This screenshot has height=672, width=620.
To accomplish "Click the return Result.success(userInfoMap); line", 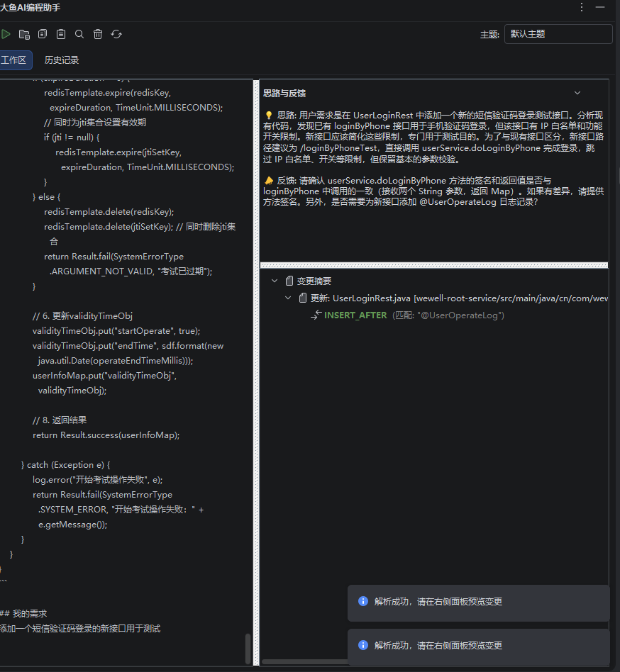I will [x=106, y=435].
